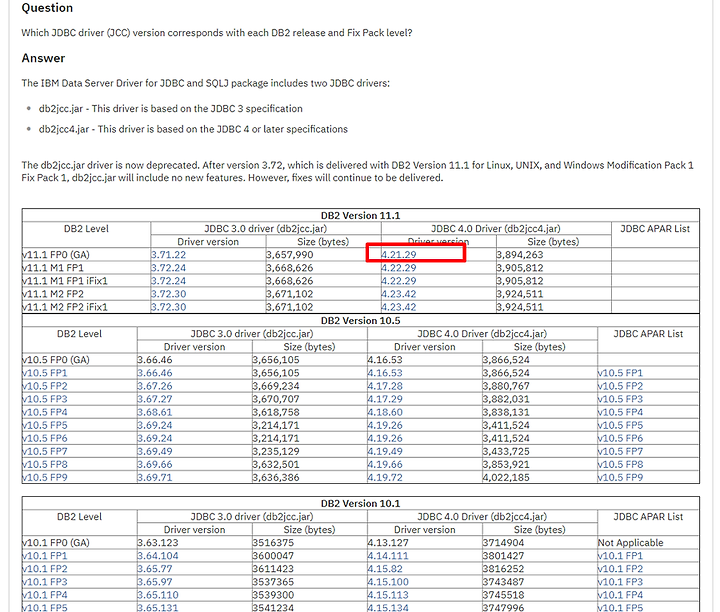Open driver version 3.69.71 link
720x612 pixels.
coord(155,477)
